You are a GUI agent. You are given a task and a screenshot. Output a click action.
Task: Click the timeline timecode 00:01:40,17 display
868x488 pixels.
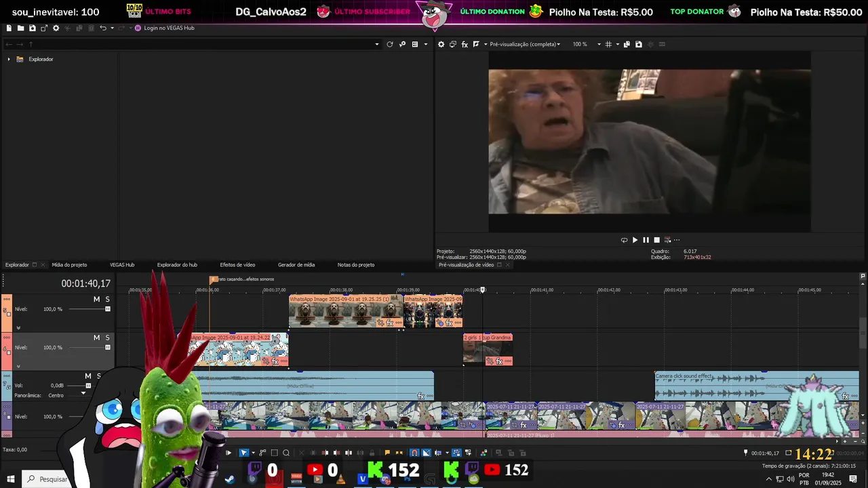click(85, 284)
